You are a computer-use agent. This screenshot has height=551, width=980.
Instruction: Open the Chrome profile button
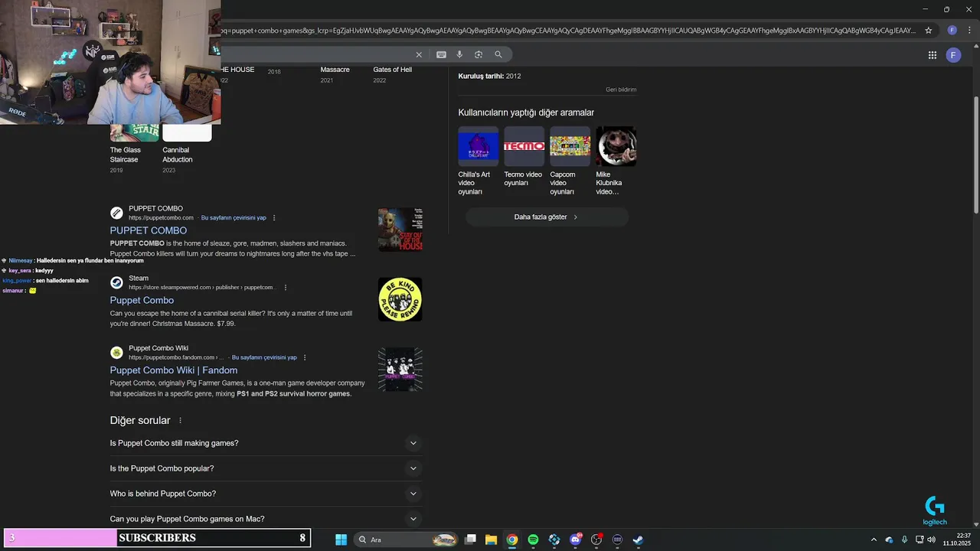tap(952, 31)
